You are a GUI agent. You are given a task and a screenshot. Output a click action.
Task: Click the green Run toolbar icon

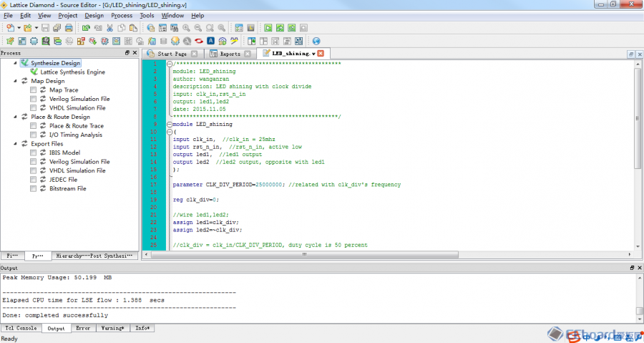click(268, 28)
